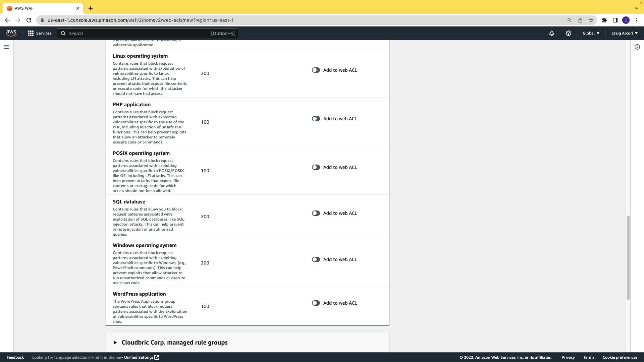Toggle SQL database Add to web ACL

coord(316,213)
